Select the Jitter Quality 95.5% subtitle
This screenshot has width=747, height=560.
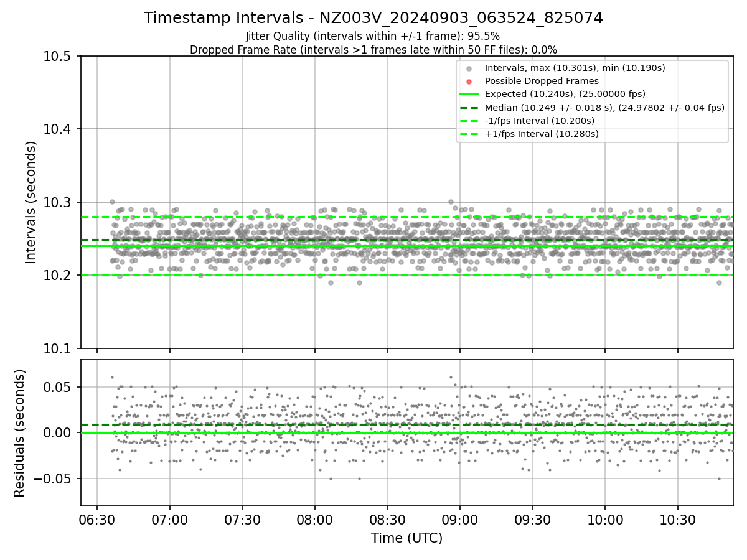point(373,36)
